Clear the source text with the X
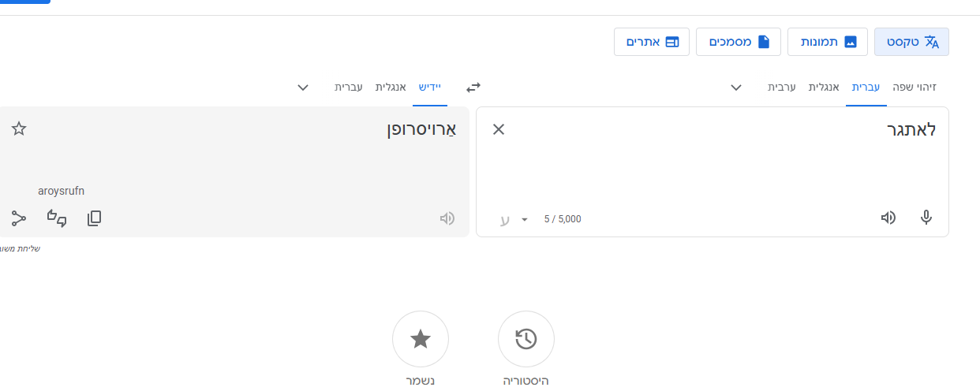Viewport: 980px width, 391px height. point(499,129)
